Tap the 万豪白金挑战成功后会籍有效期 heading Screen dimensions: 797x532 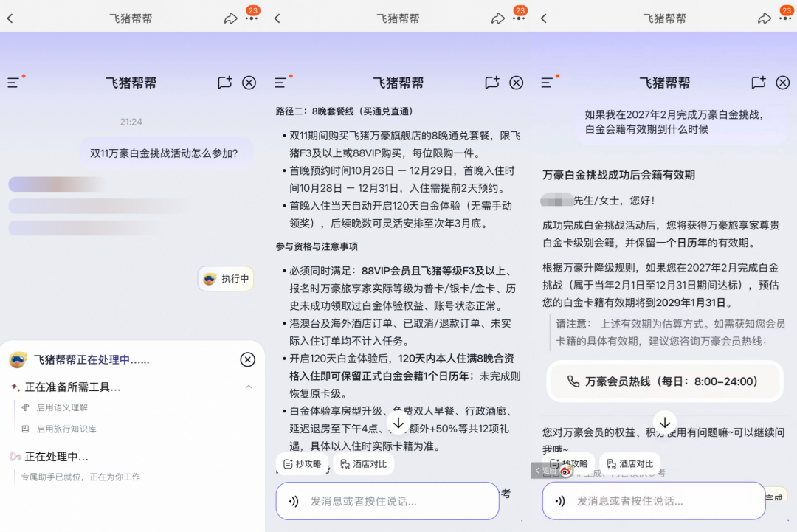click(618, 176)
